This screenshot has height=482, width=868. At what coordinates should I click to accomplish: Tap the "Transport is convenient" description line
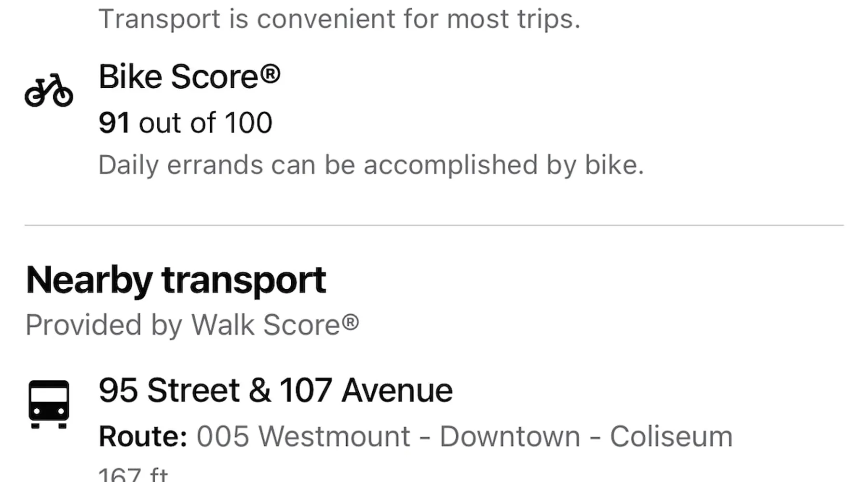(x=339, y=19)
